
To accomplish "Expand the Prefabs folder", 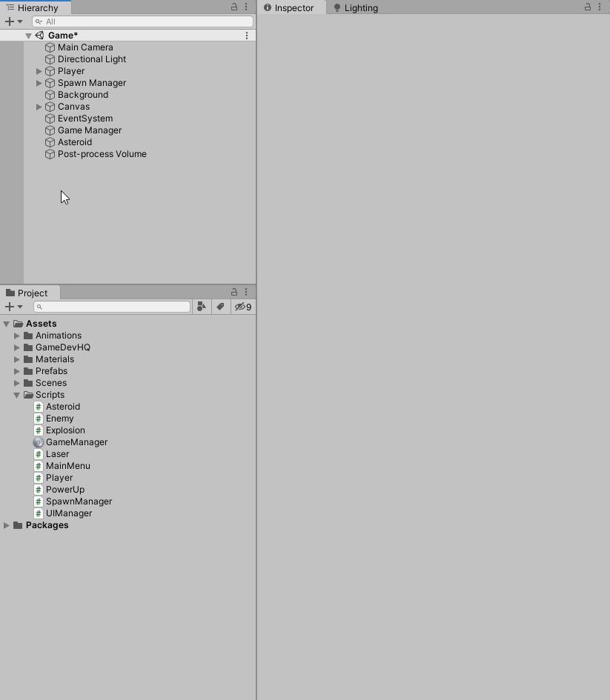I will (x=16, y=371).
